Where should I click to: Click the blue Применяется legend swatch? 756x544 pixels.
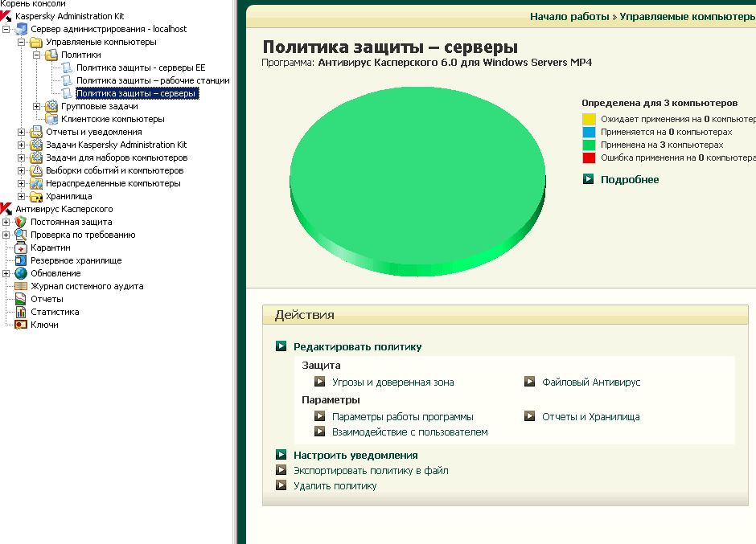[590, 132]
